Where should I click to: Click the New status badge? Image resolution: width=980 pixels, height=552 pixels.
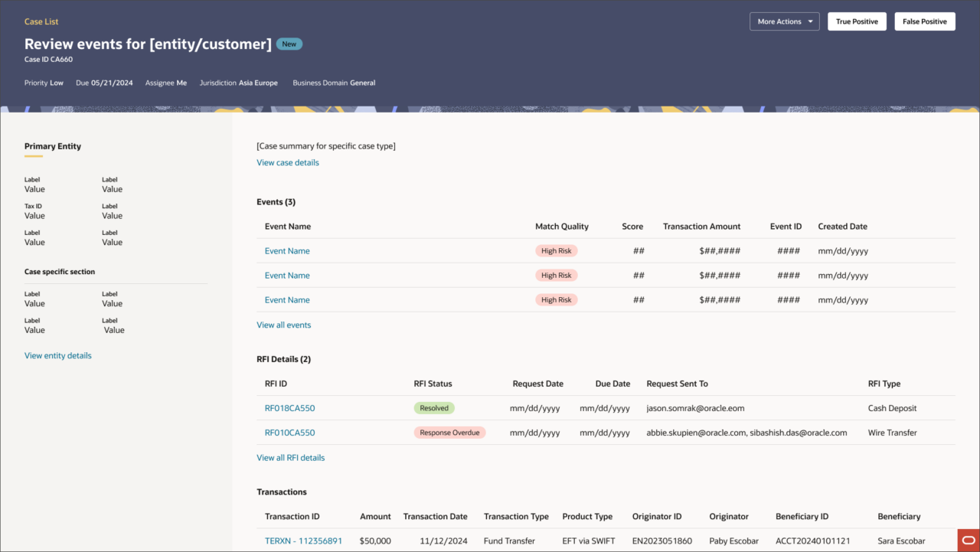coord(289,44)
